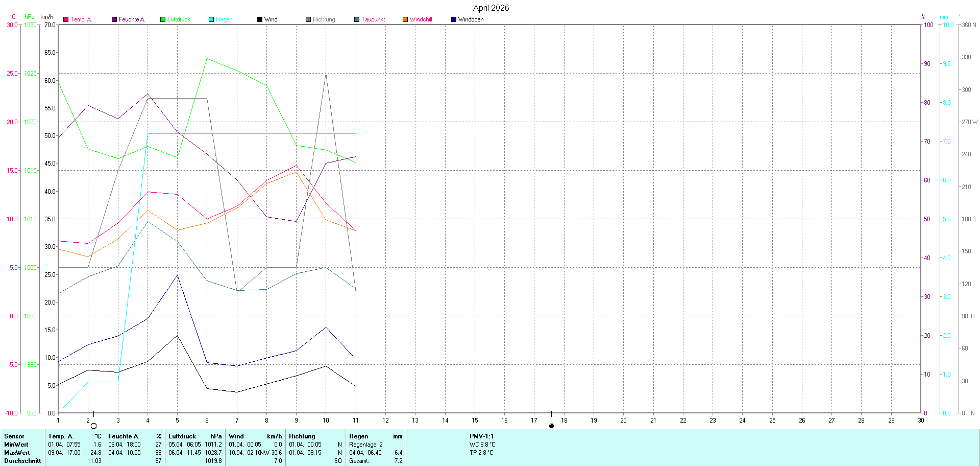Image resolution: width=980 pixels, height=466 pixels.
Task: Click the dark blue Windböen legend square
Action: tap(454, 19)
